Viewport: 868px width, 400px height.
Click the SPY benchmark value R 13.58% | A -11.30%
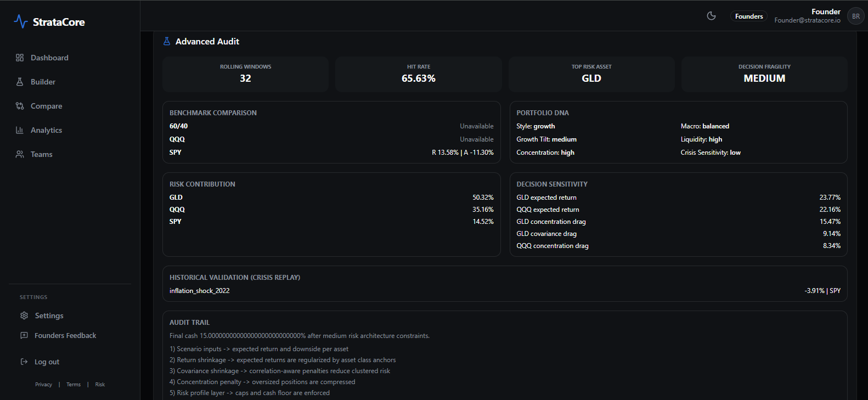point(463,153)
